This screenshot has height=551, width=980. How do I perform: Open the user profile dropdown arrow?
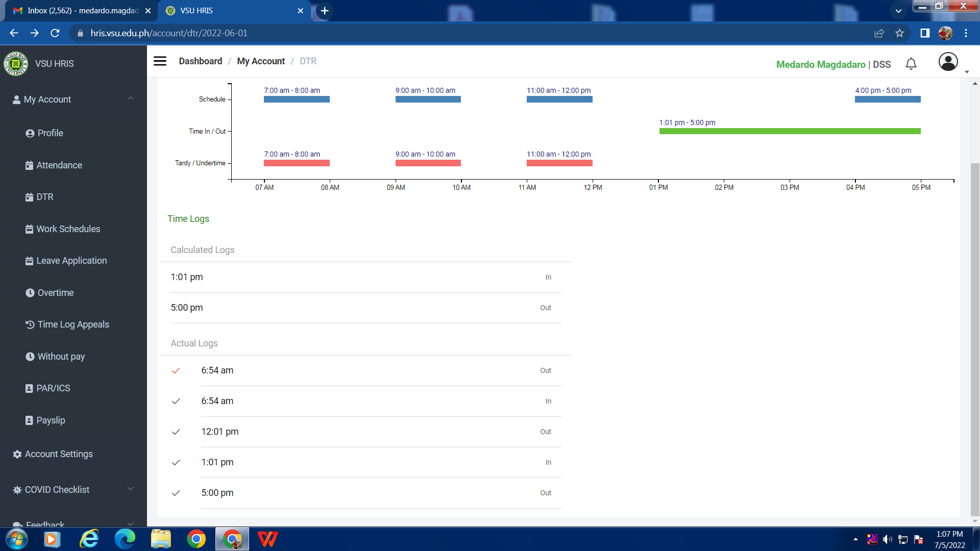[967, 72]
